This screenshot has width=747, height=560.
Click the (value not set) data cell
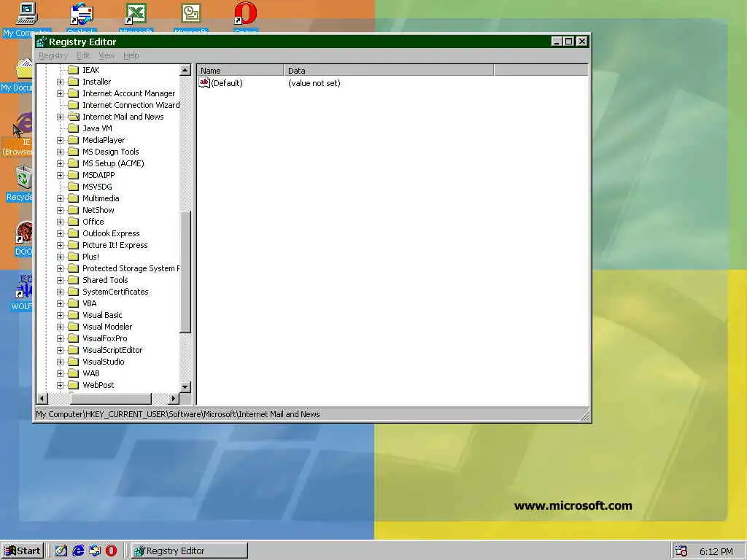(x=314, y=83)
